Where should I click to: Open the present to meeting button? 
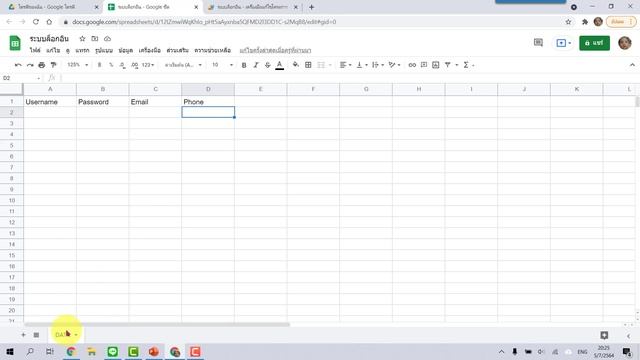(x=564, y=43)
